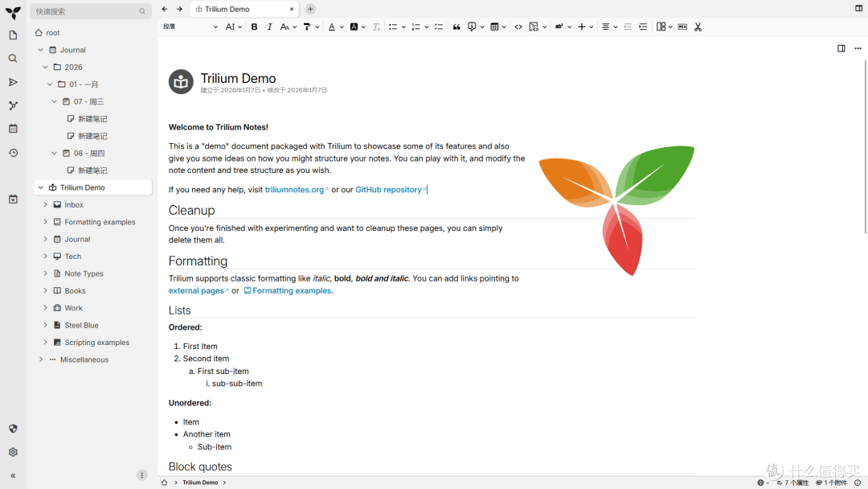
Task: Open search notes from the launcher bar
Action: pyautogui.click(x=13, y=59)
